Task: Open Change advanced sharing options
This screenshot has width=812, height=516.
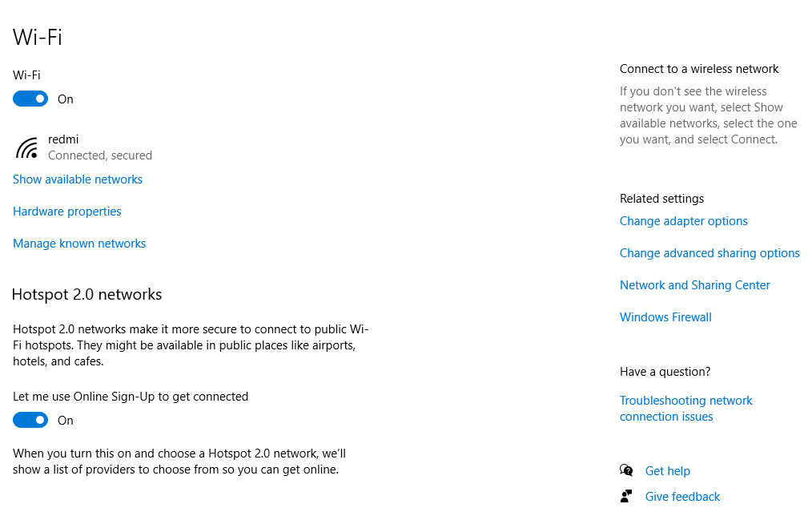Action: tap(709, 252)
